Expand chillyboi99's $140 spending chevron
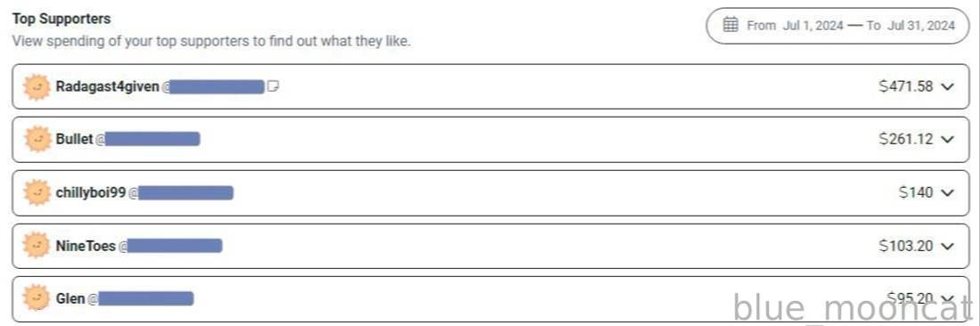This screenshot has width=980, height=326. pos(948,193)
